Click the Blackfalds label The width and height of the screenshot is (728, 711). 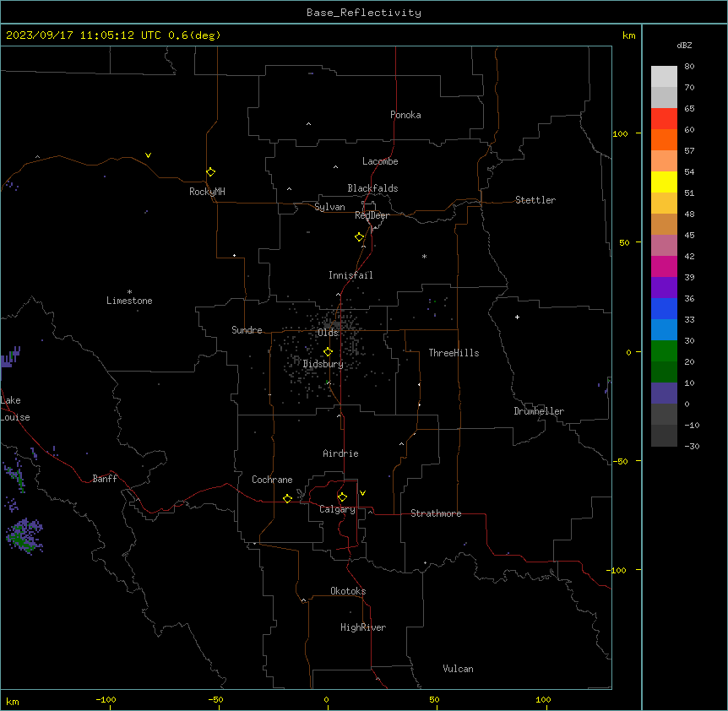click(x=372, y=188)
